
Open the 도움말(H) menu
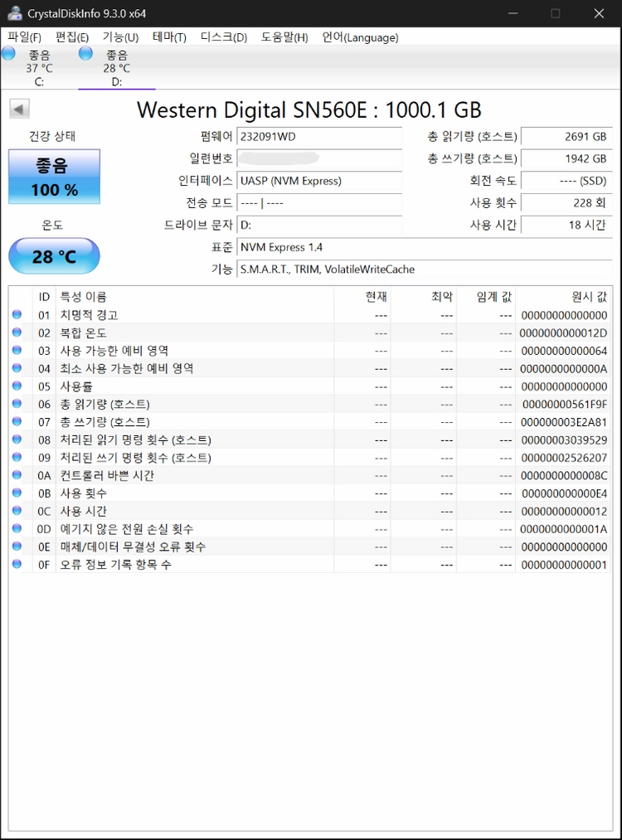click(x=284, y=37)
